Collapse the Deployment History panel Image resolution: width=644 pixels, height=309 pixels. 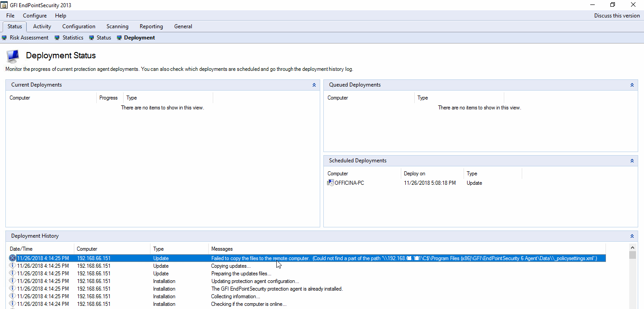click(x=632, y=236)
